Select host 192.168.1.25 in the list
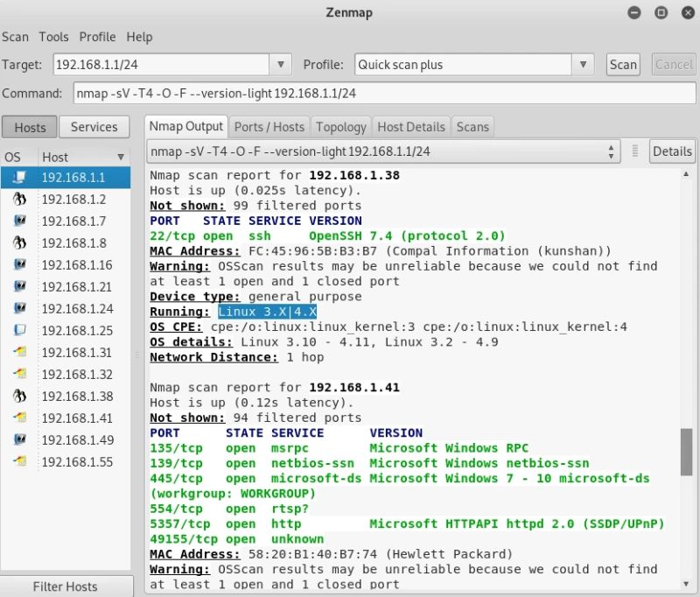 click(66, 330)
